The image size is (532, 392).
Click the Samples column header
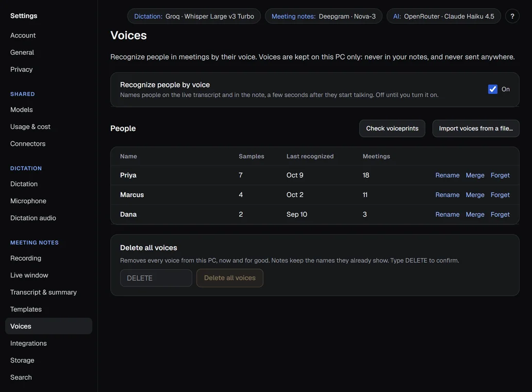click(x=252, y=156)
